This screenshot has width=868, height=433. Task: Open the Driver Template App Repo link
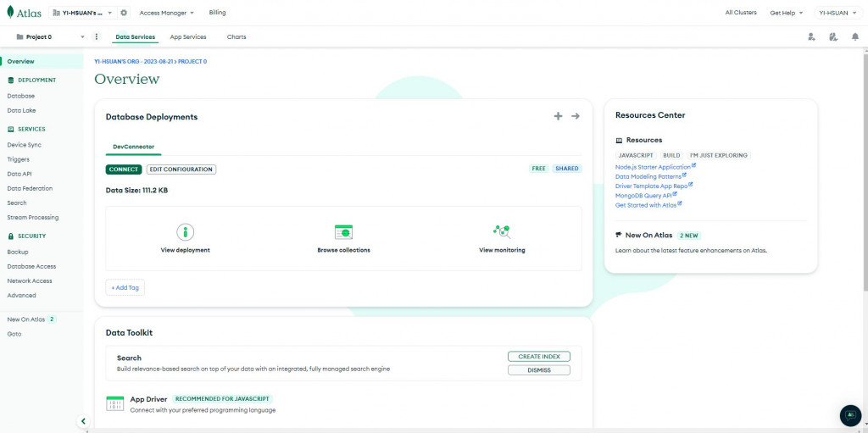tap(654, 186)
